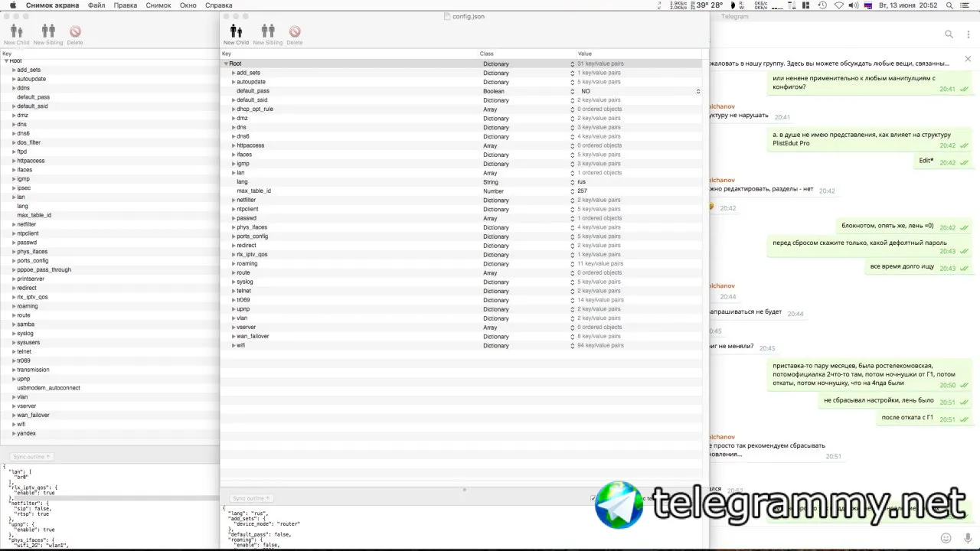Screen dimensions: 980x551
Task: Select the wan_failover row in config.json
Action: click(x=461, y=336)
